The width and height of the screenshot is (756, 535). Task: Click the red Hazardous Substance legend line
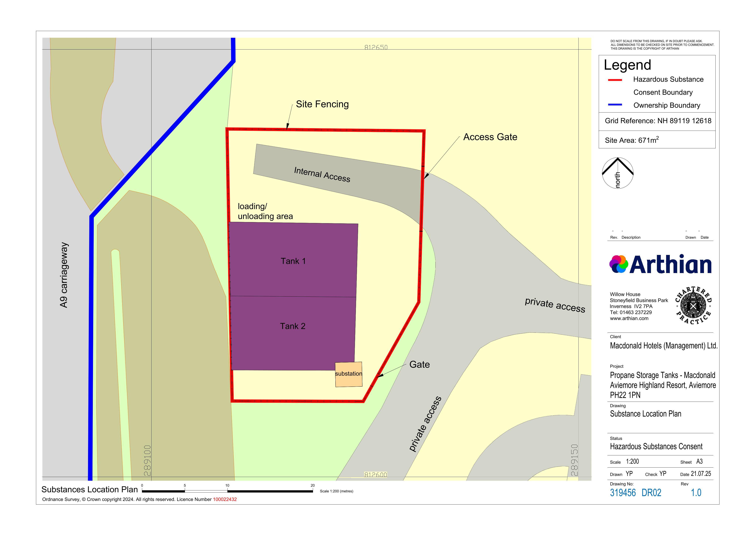(x=615, y=80)
